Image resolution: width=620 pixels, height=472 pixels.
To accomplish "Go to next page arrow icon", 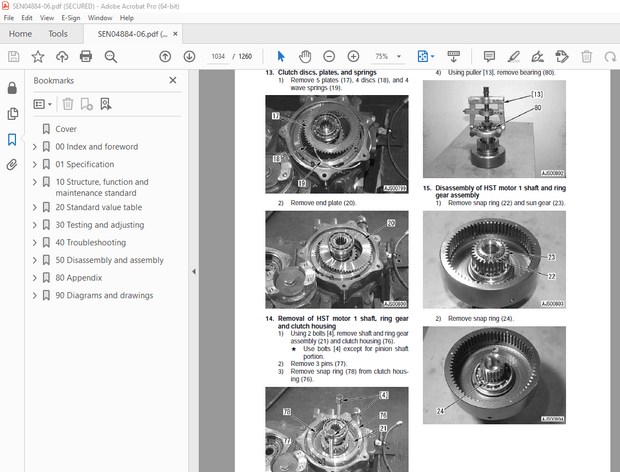I will click(x=189, y=57).
